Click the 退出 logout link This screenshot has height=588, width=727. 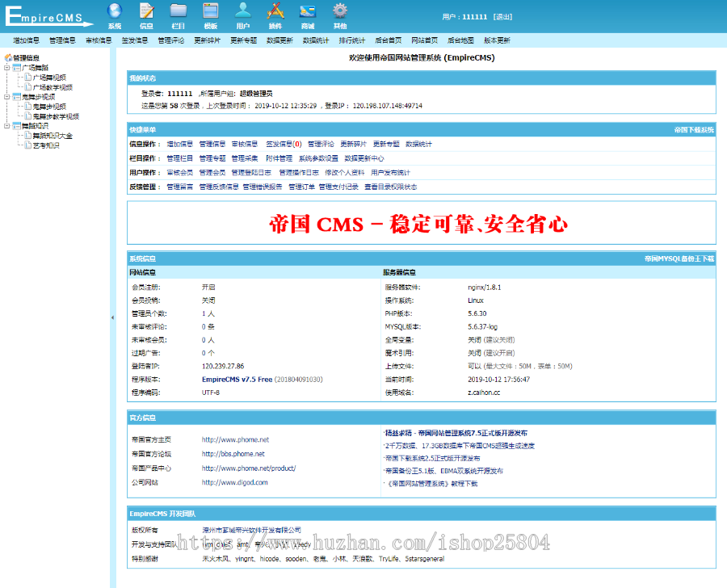point(502,16)
